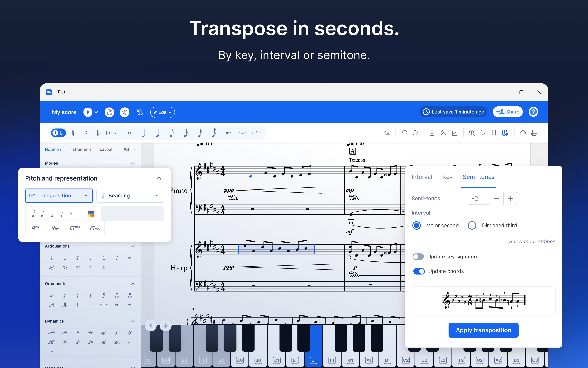Collapse the Articulations section
Image resolution: width=588 pixels, height=368 pixels.
click(x=133, y=246)
